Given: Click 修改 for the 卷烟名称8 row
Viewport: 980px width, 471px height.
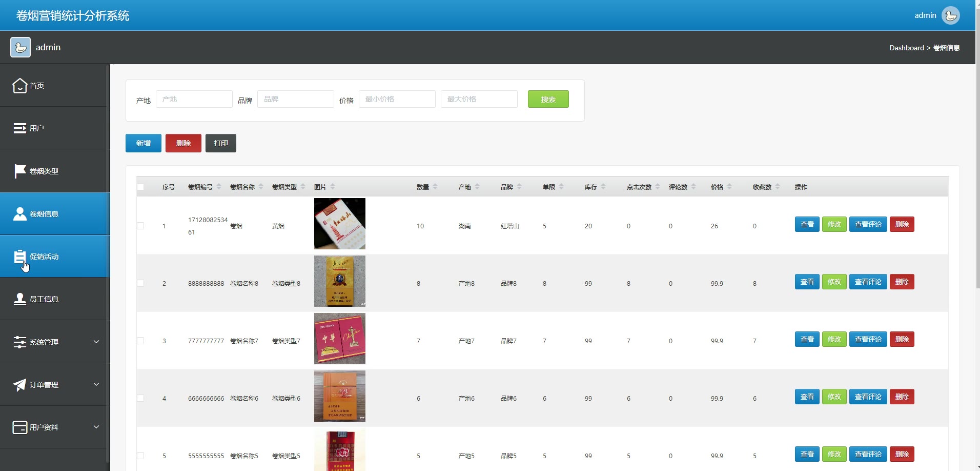Looking at the screenshot, I should coord(834,282).
